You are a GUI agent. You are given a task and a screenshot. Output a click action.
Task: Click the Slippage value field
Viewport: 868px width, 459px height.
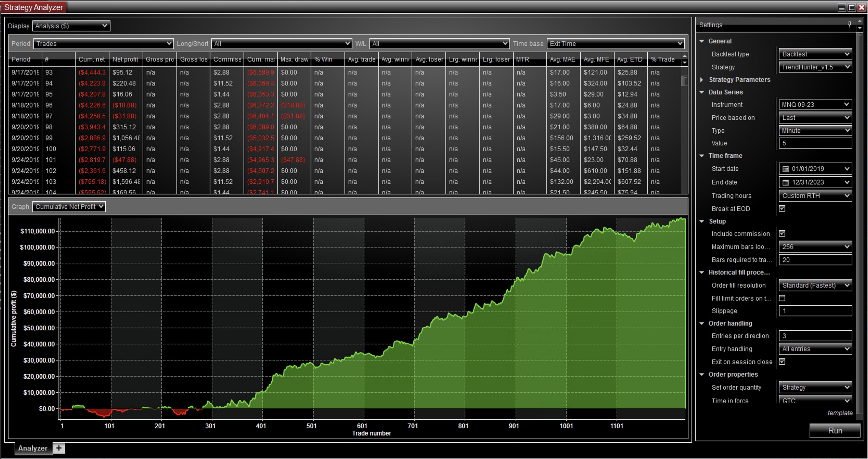815,311
